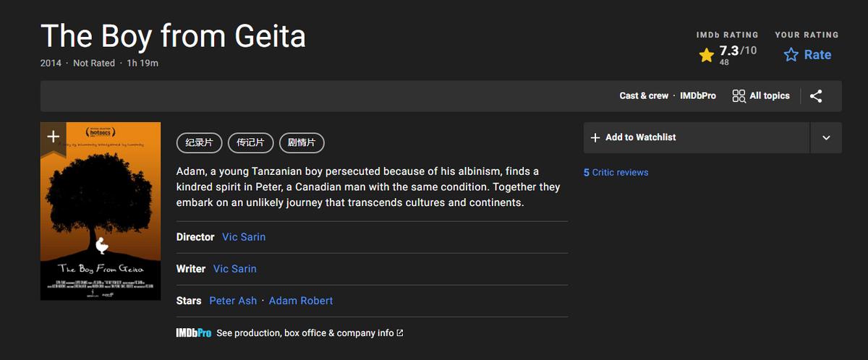868x360 pixels.
Task: Select the 传记片 genre chip
Action: 250,142
